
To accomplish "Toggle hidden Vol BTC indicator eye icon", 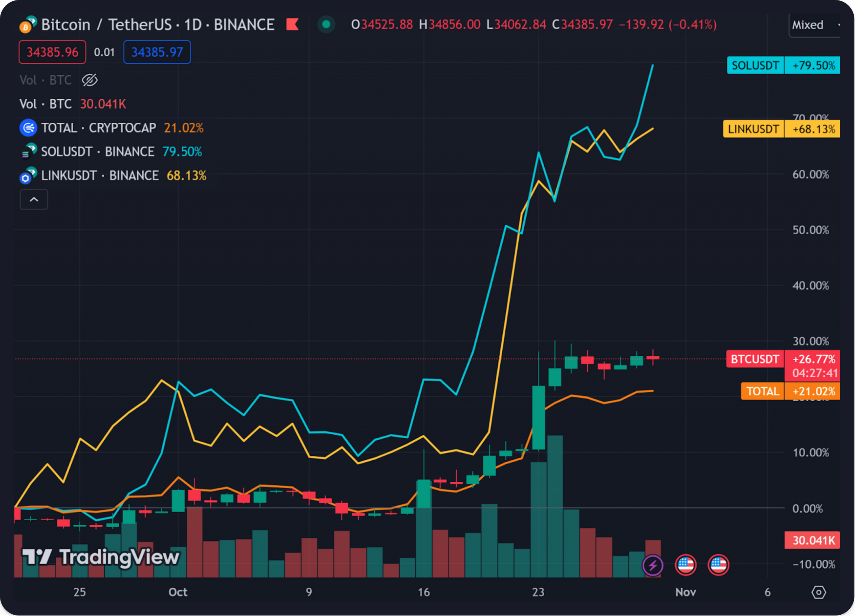I will (x=90, y=80).
